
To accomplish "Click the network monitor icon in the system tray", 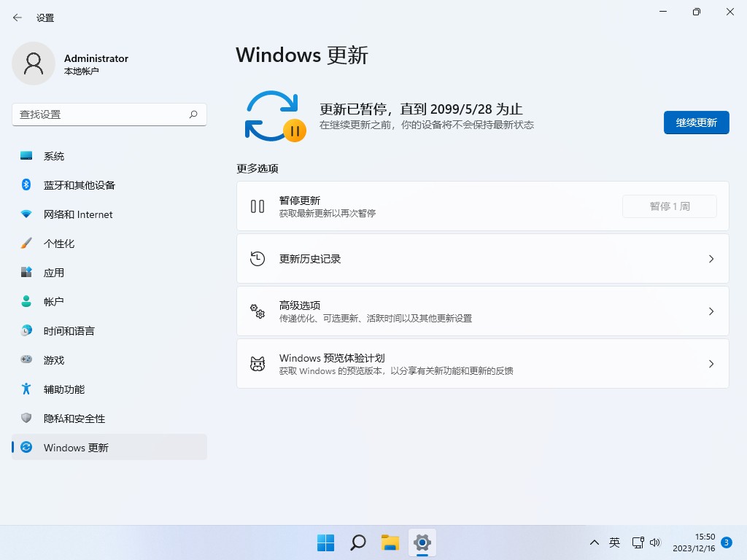I will pyautogui.click(x=638, y=542).
